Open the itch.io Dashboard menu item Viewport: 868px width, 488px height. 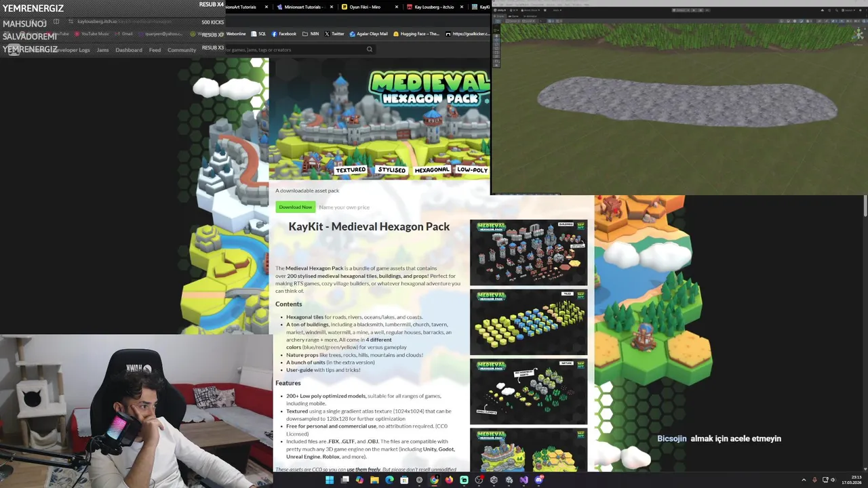tap(129, 50)
